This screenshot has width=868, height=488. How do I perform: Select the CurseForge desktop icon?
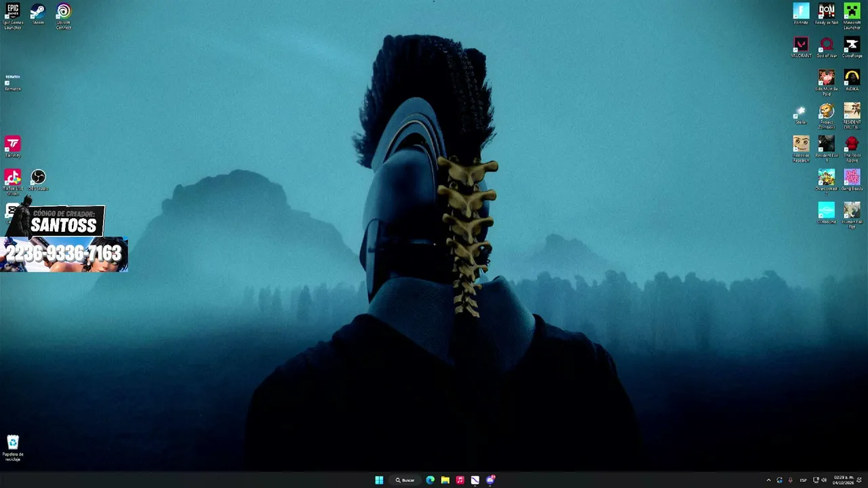[x=852, y=47]
